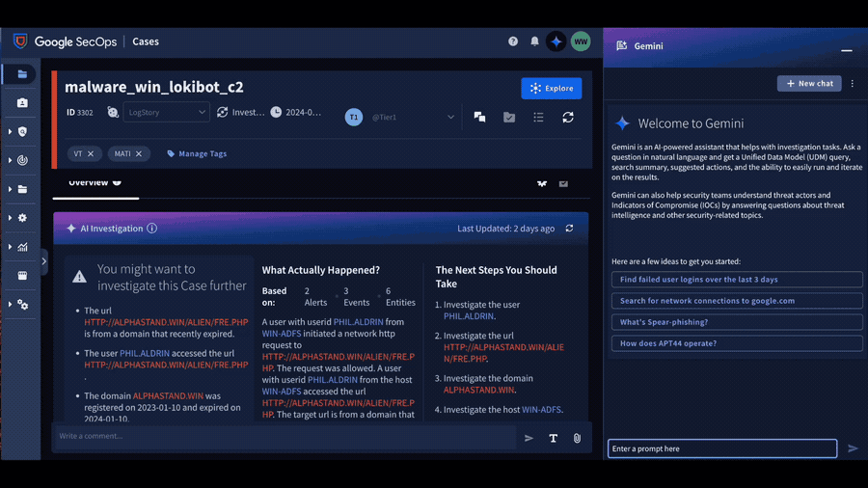Click the '2 Alerts' count
Screen dimensions: 868x488
(x=315, y=297)
